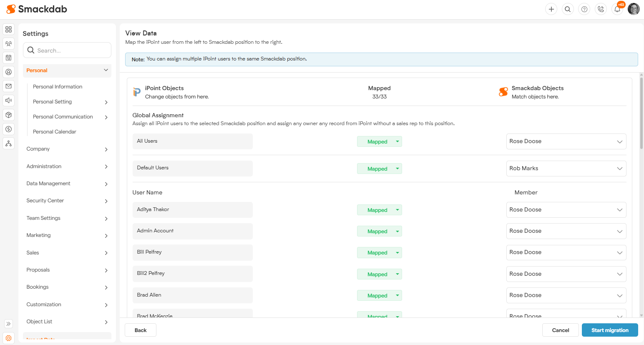Viewport: 644px width, 345px height.
Task: Click the megaphone marketing icon in sidebar
Action: click(x=8, y=101)
